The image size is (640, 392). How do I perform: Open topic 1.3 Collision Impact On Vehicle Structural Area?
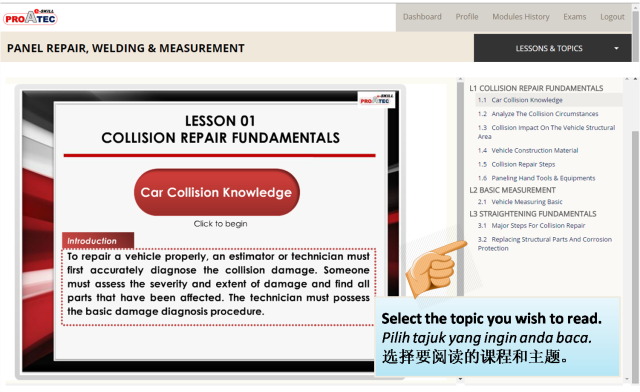546,132
